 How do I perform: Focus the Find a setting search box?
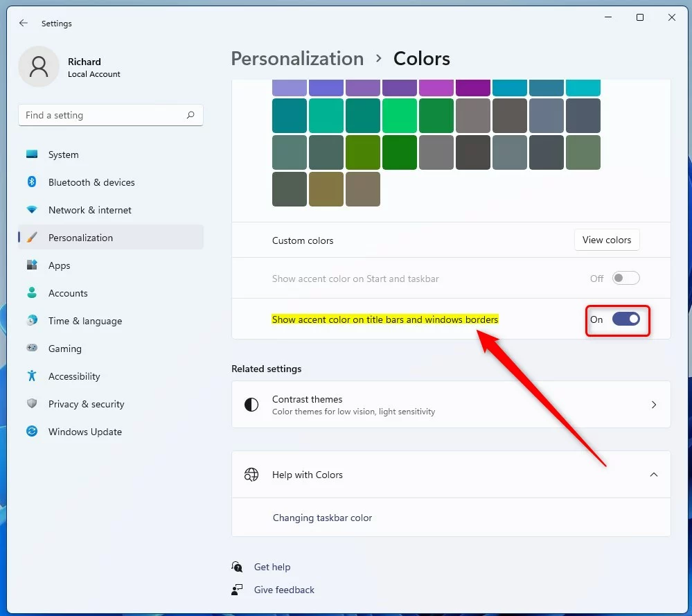[x=111, y=115]
